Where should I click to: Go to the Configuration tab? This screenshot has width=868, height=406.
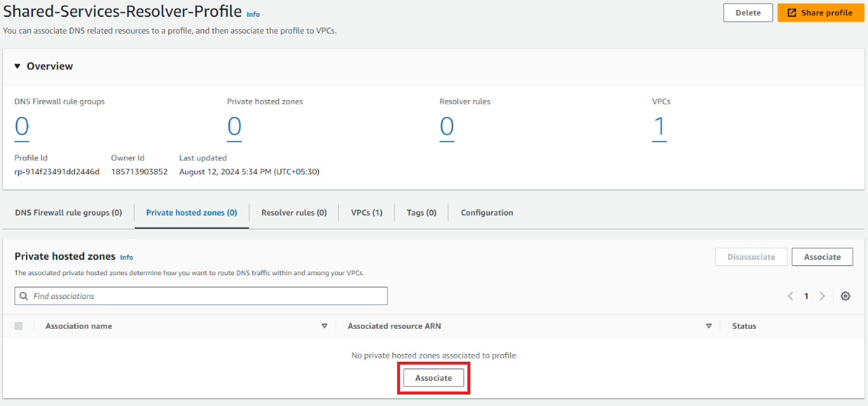click(486, 213)
